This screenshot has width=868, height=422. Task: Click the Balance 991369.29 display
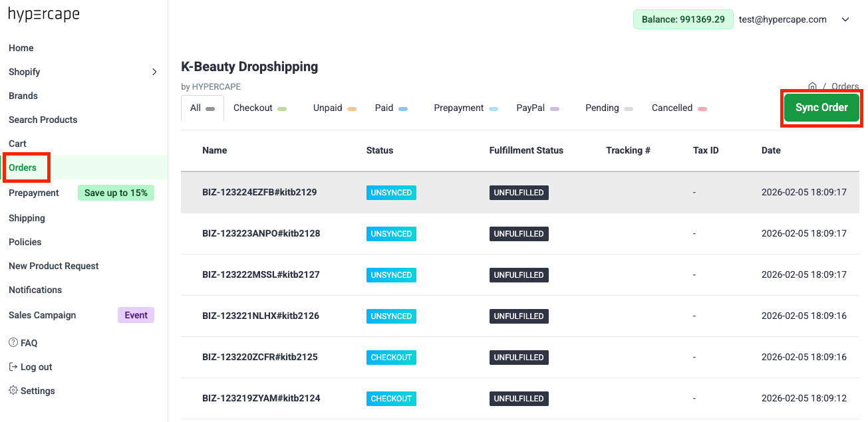pyautogui.click(x=683, y=19)
